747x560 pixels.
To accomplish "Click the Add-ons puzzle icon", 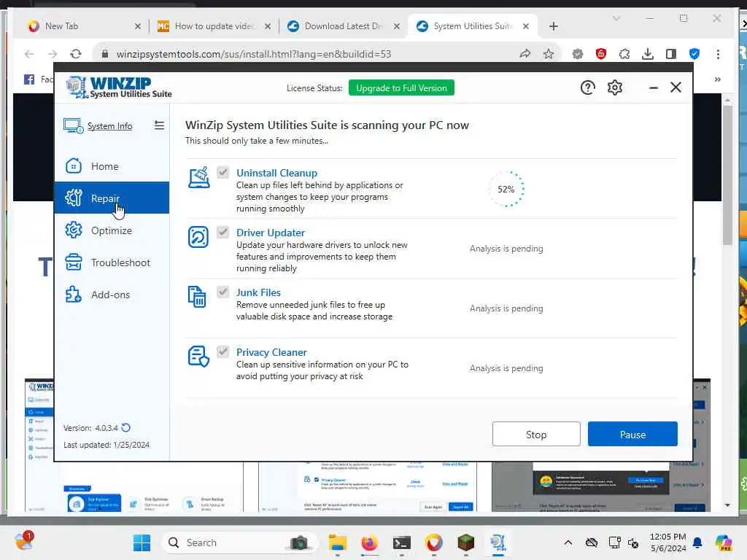I will 74,295.
